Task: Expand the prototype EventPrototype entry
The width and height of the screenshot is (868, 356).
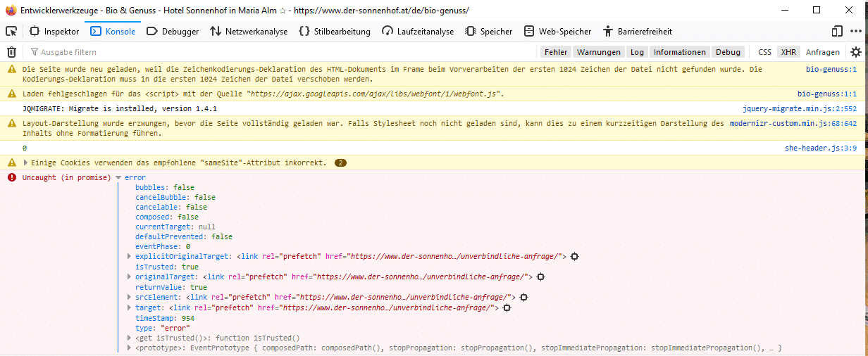Action: click(129, 348)
